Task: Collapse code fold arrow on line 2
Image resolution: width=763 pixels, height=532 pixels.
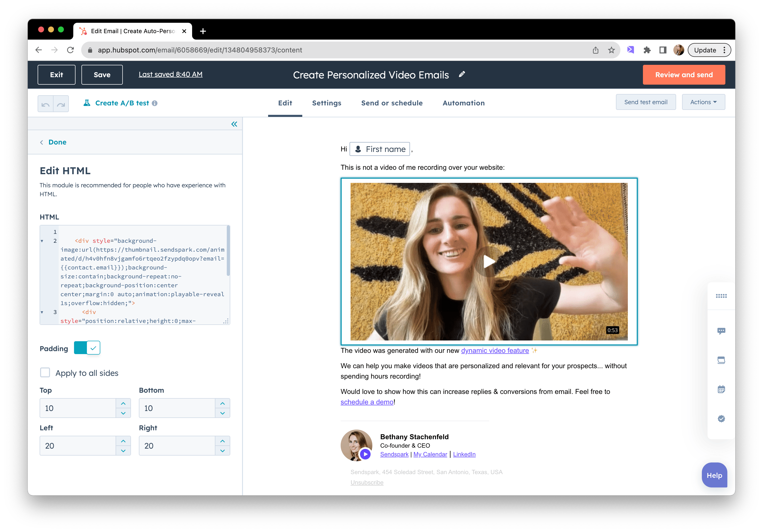Action: (x=42, y=241)
